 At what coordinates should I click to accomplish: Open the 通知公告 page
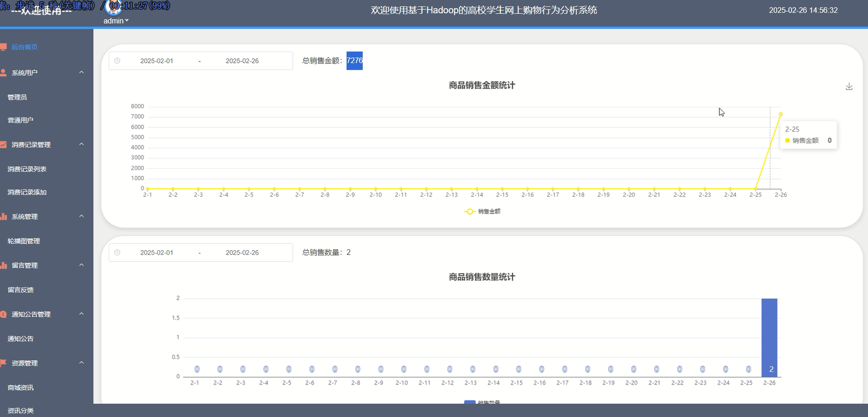[21, 339]
